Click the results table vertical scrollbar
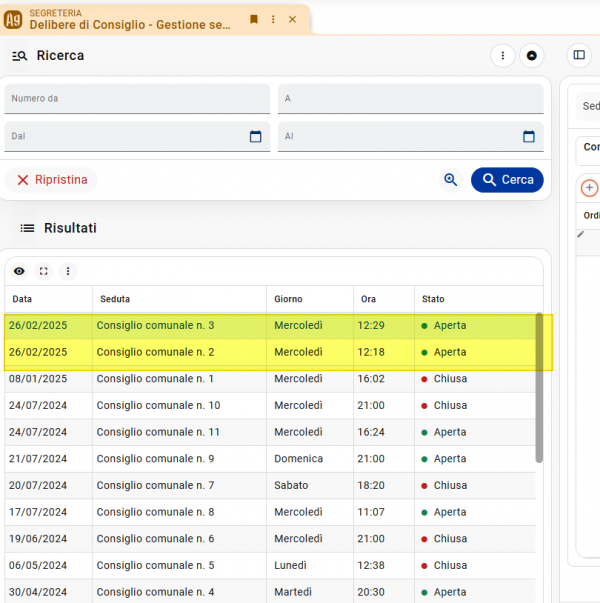Viewport: 600px width, 603px height. (539, 388)
